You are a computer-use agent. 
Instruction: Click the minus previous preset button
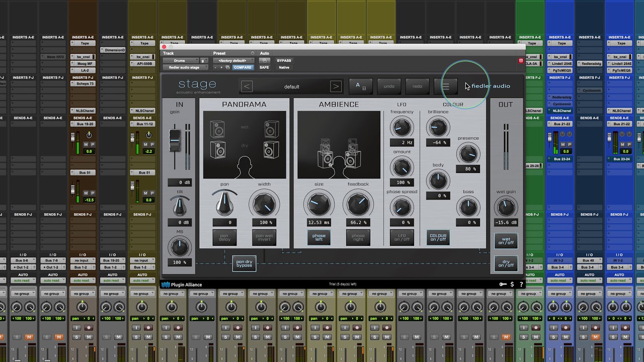click(x=215, y=67)
